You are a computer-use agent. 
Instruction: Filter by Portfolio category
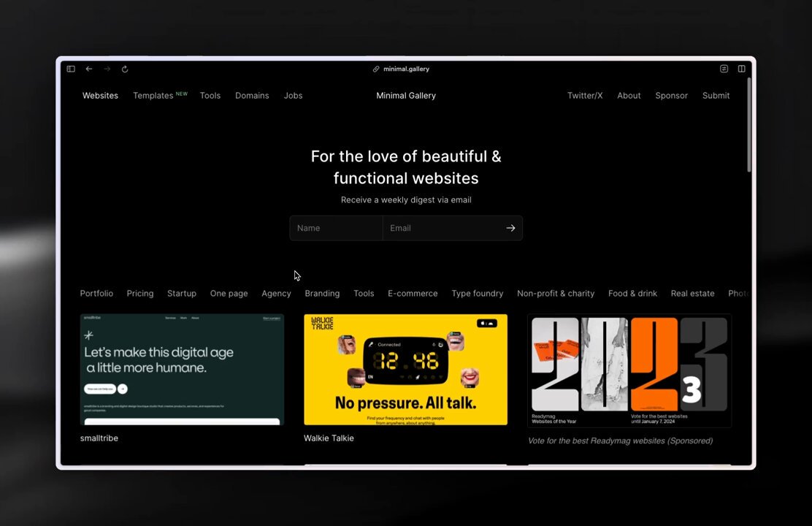click(x=96, y=293)
